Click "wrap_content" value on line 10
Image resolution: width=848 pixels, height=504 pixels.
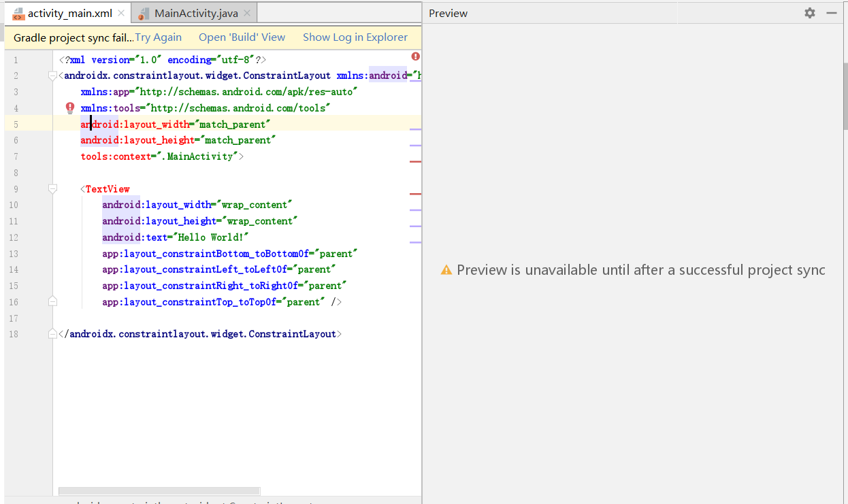tap(255, 205)
